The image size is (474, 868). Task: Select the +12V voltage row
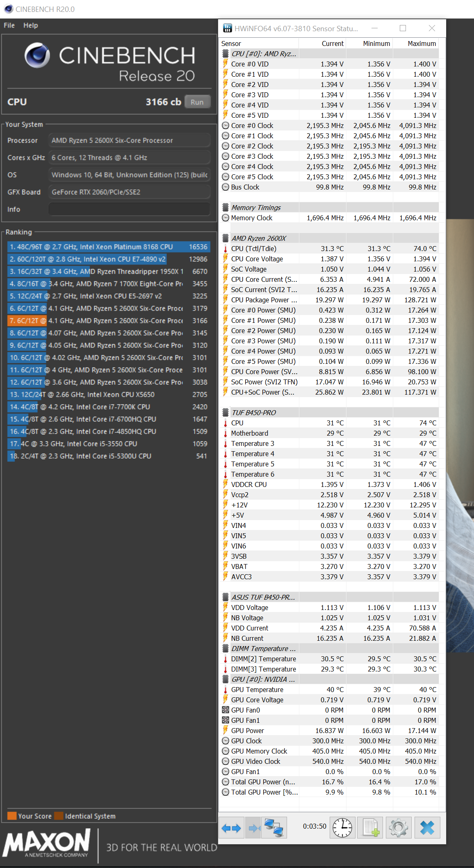(330, 505)
